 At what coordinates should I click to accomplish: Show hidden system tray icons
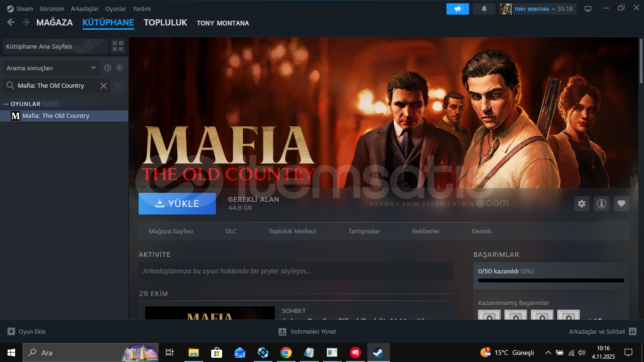(x=548, y=353)
